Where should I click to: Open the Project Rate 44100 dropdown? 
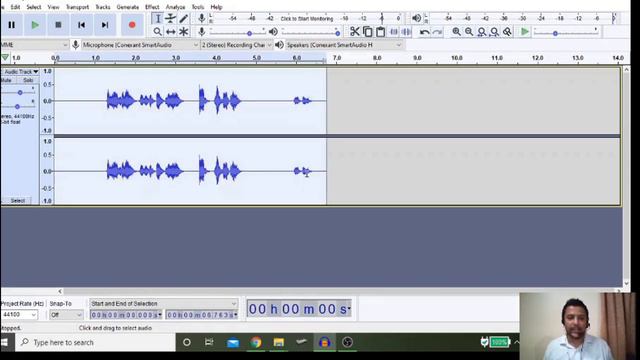coord(19,315)
